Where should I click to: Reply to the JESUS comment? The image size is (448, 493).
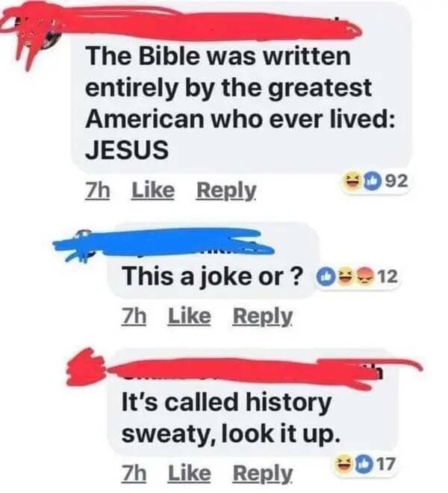point(226,190)
